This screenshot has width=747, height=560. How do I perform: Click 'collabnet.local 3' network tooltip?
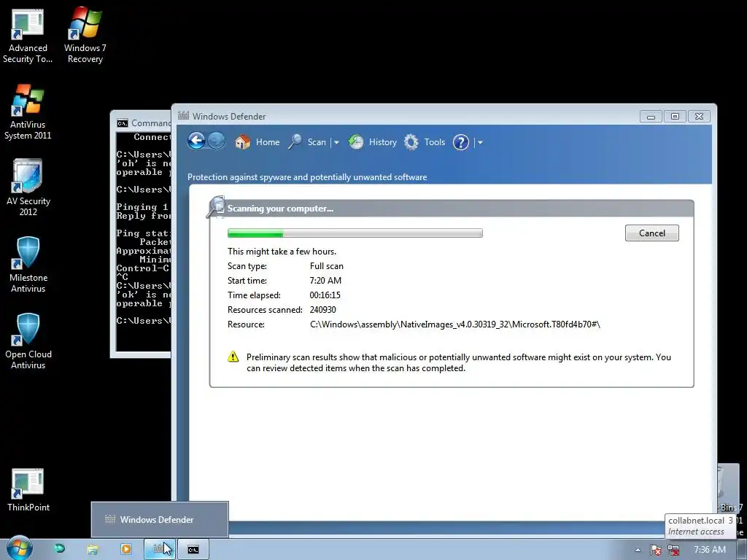pyautogui.click(x=700, y=526)
